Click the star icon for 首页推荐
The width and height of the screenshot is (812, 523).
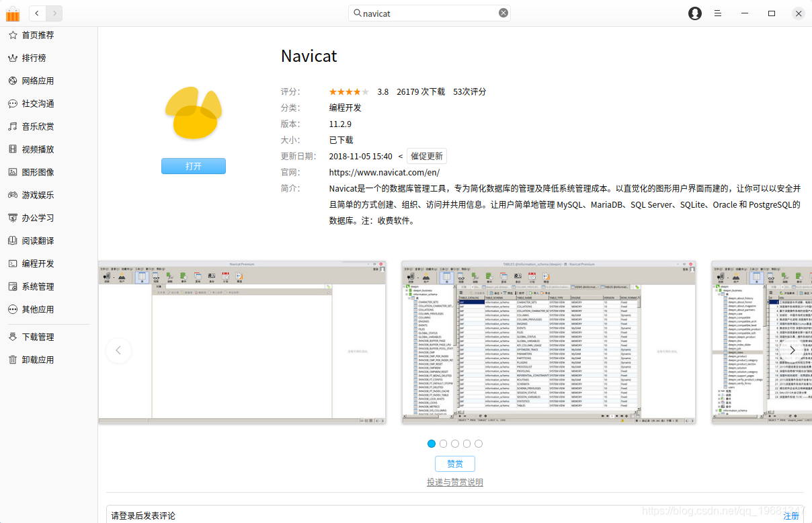tap(12, 35)
